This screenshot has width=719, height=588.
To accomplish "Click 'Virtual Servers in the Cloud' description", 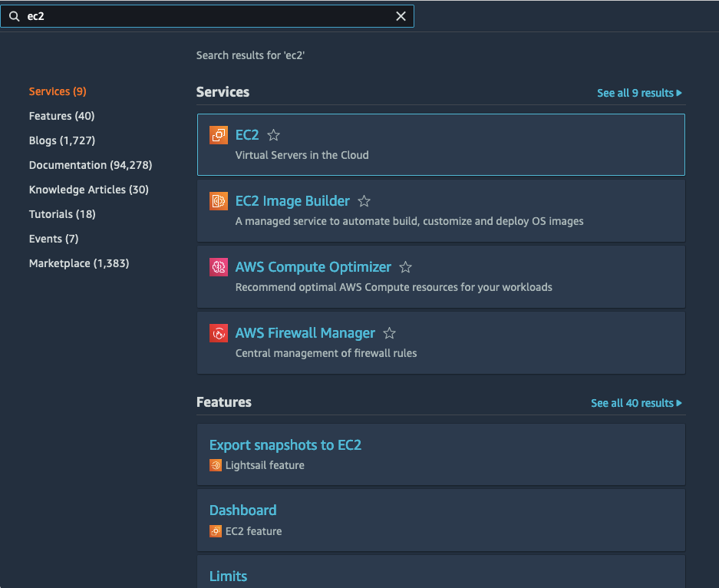I will 302,156.
